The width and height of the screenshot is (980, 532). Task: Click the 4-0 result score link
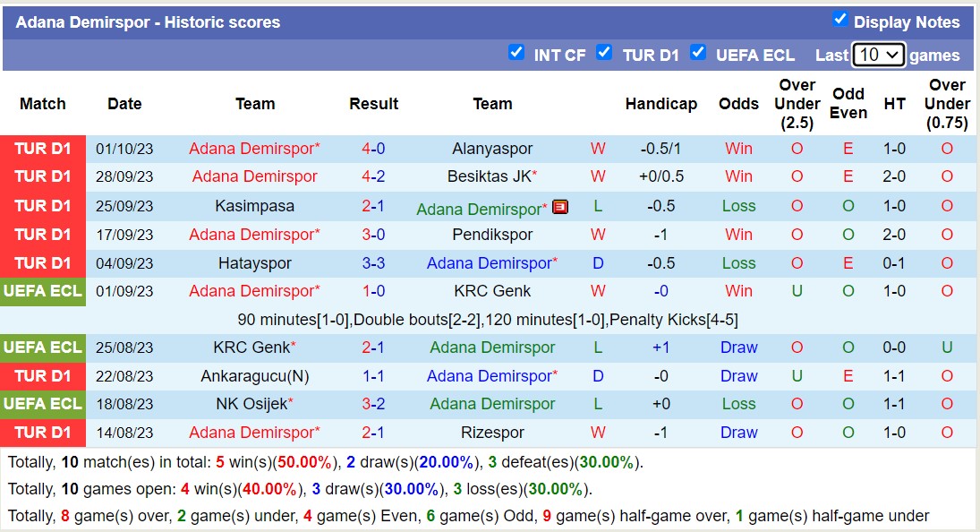[373, 148]
